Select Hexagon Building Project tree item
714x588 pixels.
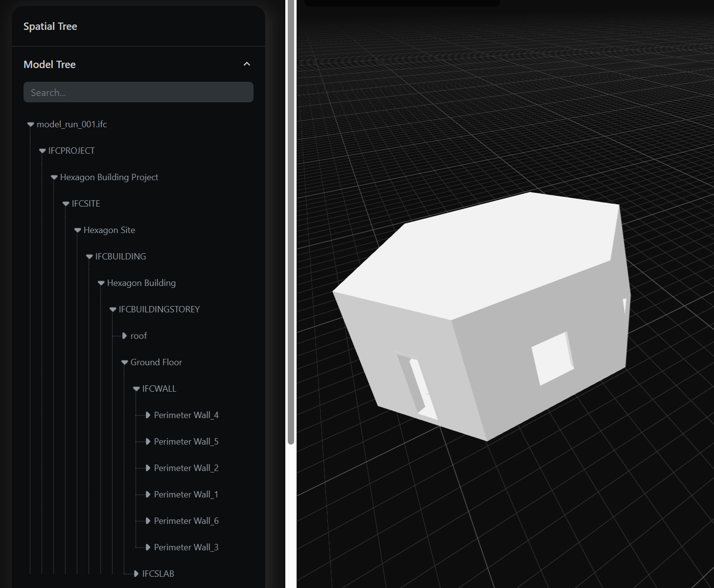click(109, 177)
